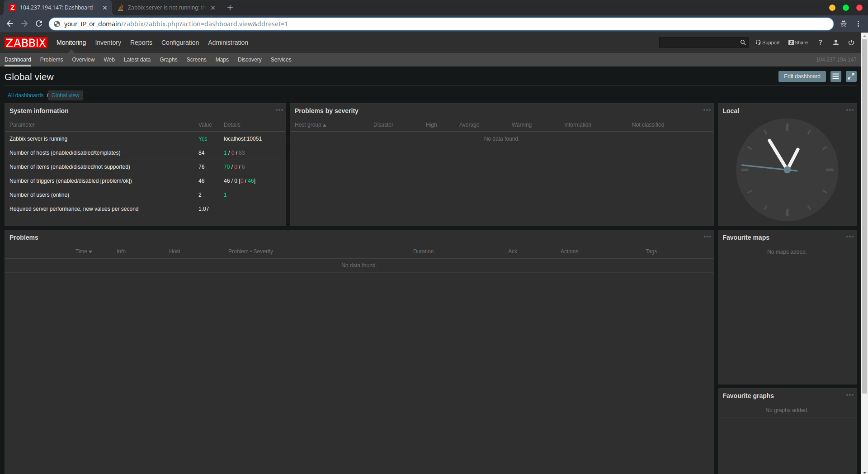Screen dimensions: 868x474
Task: Click the site info icon in address bar
Action: point(57,24)
